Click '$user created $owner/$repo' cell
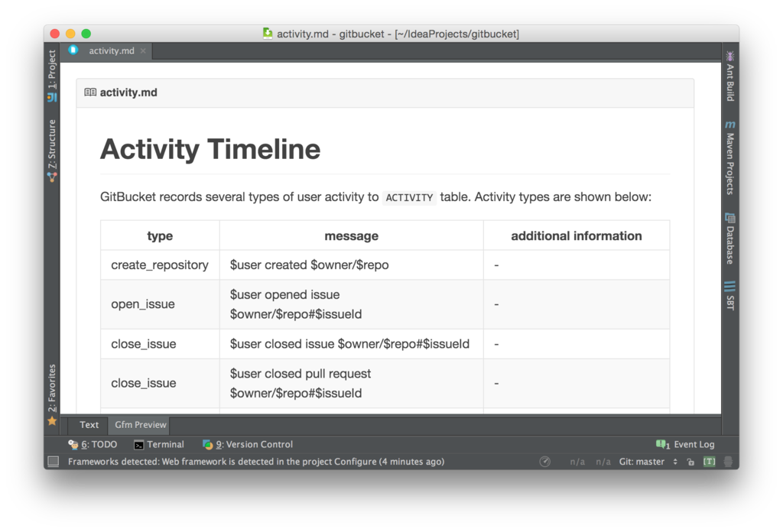783x532 pixels. (352, 265)
